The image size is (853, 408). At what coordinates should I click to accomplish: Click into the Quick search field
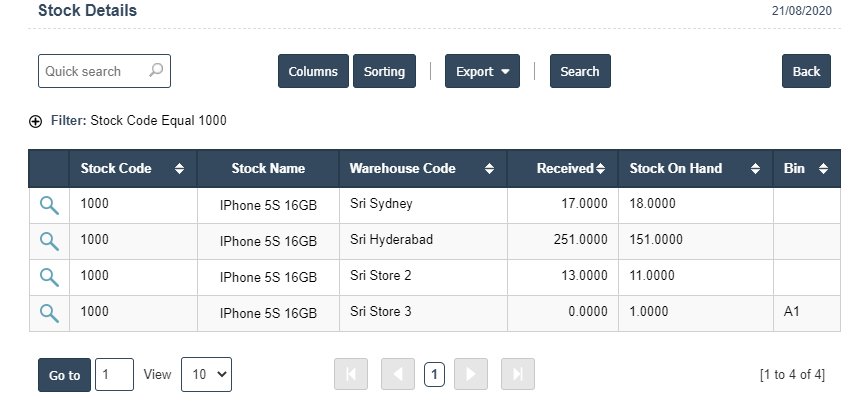[x=94, y=71]
